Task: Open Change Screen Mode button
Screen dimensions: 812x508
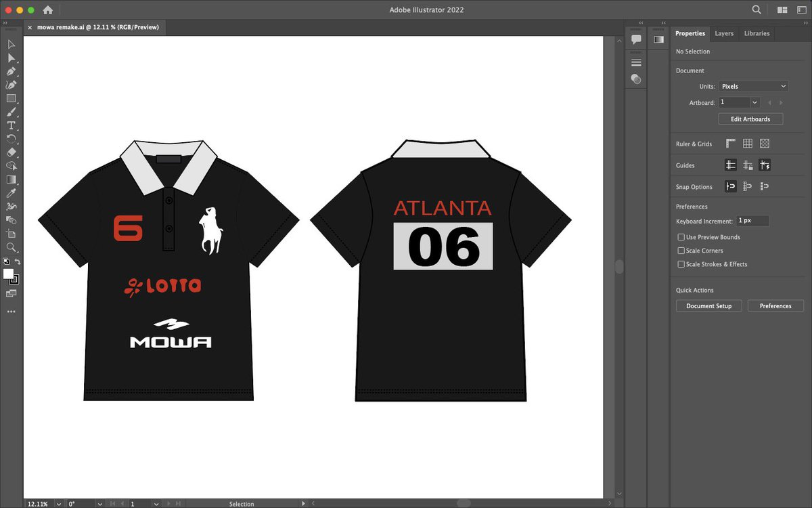Action: coord(12,293)
